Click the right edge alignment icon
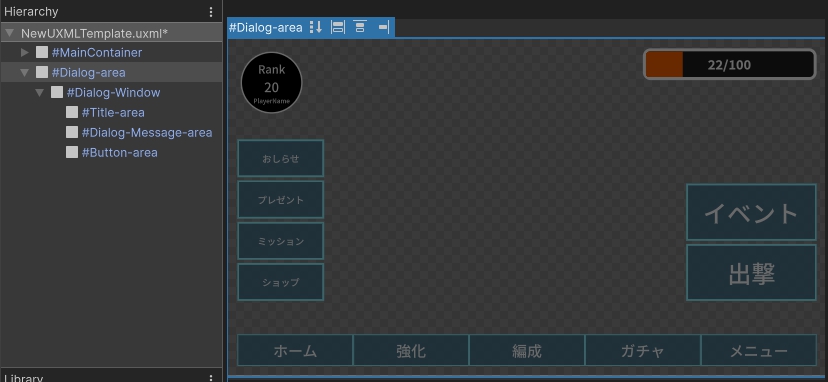828x382 pixels. pyautogui.click(x=384, y=27)
